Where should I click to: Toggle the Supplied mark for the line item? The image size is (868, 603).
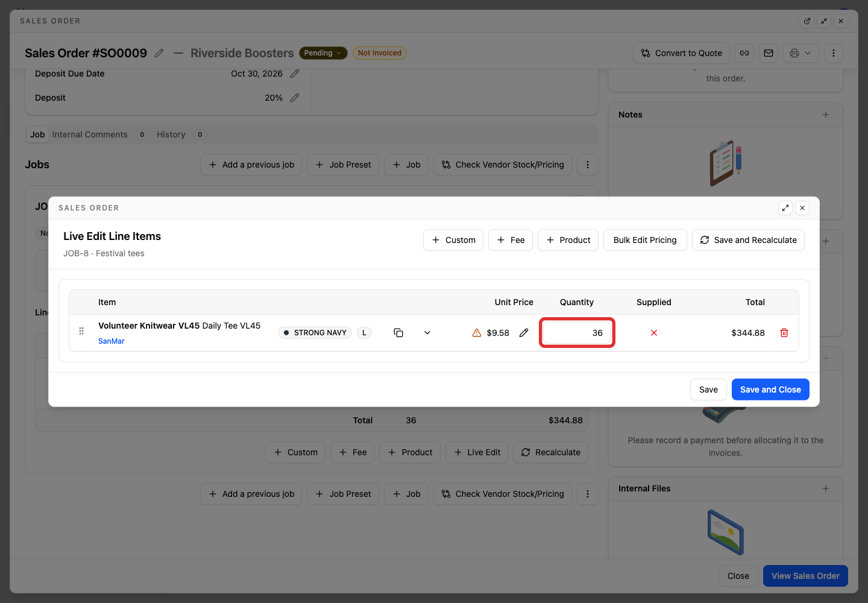coord(654,333)
